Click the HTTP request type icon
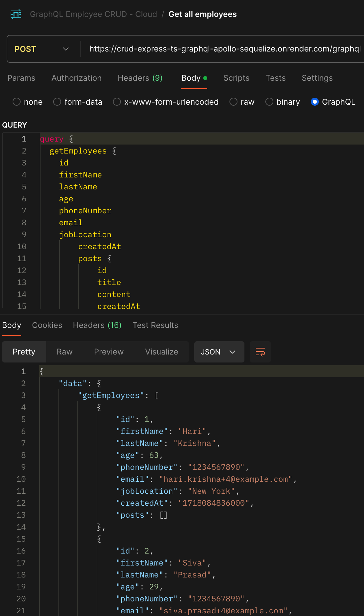This screenshot has width=364, height=616. (16, 14)
